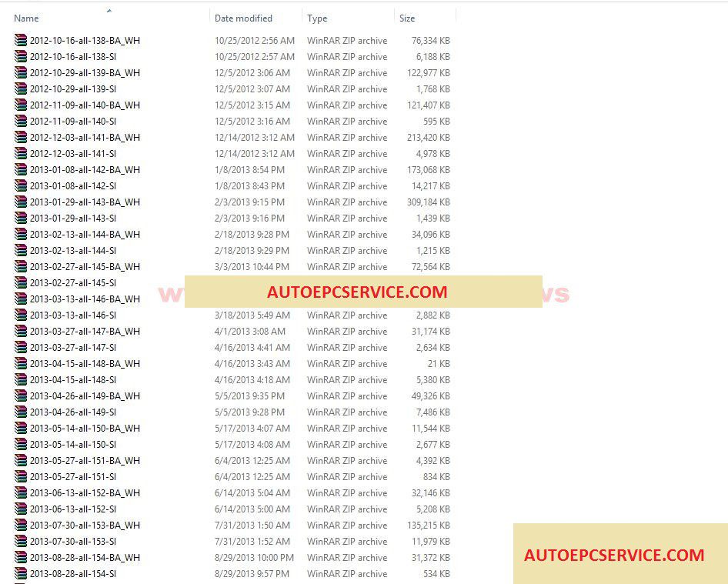Select archive icon of 2013-02-27-all-145-SI

(x=21, y=282)
